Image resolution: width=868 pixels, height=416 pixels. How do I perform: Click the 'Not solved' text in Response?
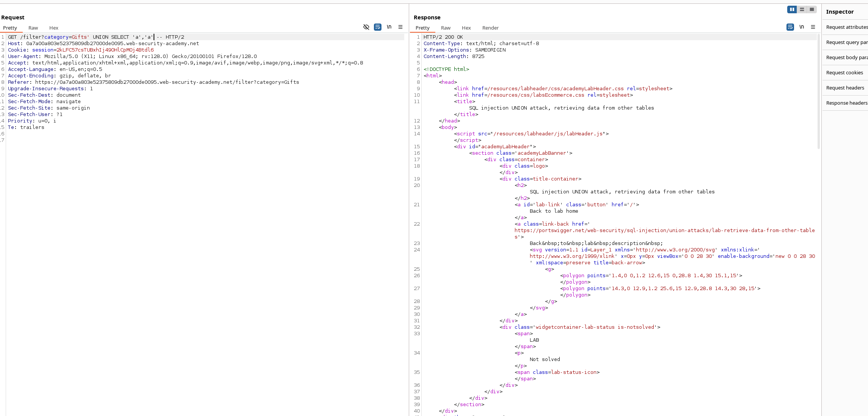pos(545,359)
